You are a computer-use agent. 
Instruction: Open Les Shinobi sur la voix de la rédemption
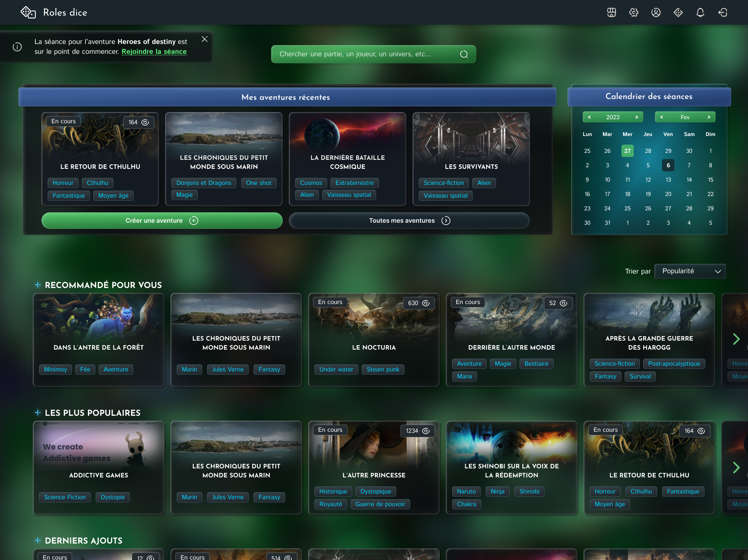512,468
